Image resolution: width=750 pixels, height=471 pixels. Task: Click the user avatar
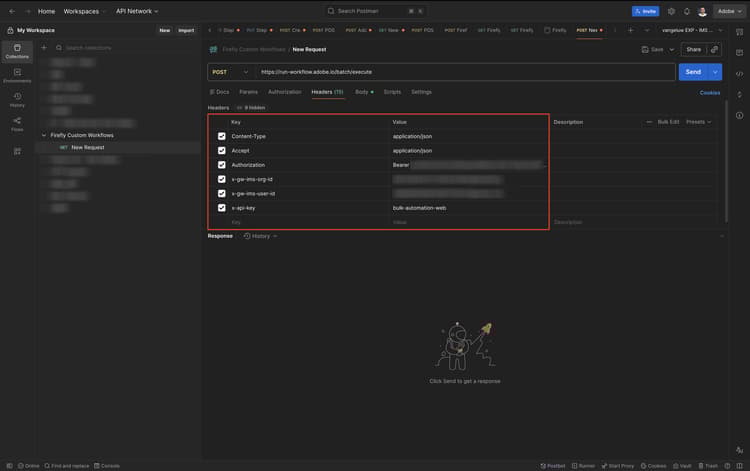click(x=702, y=11)
